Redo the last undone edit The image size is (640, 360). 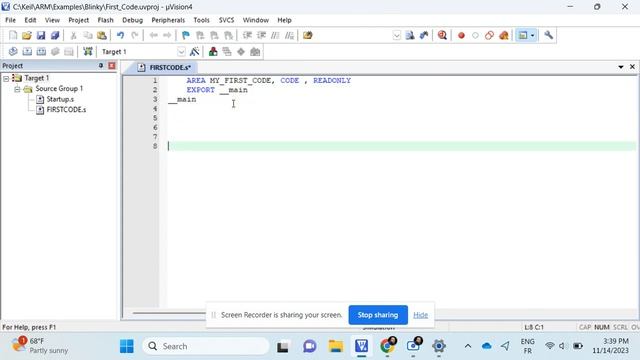pyautogui.click(x=135, y=36)
